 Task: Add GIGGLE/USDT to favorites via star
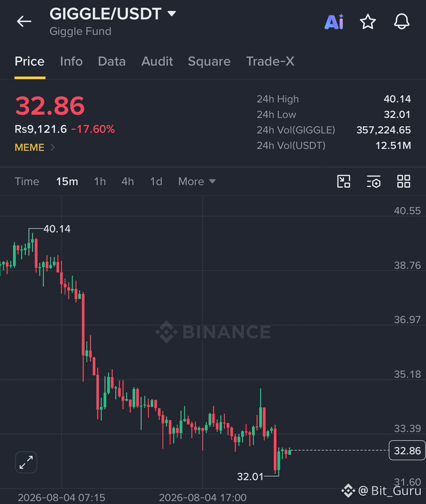(368, 22)
